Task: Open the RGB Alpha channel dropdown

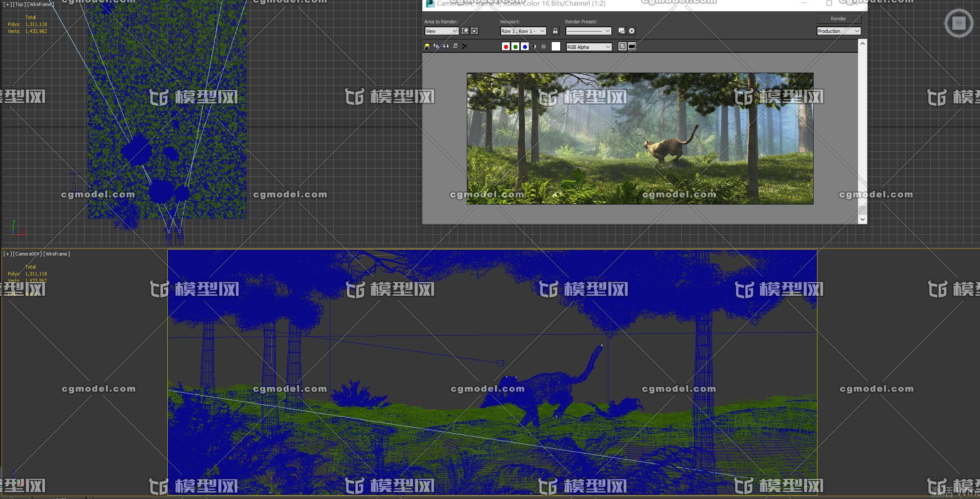Action: tap(589, 47)
